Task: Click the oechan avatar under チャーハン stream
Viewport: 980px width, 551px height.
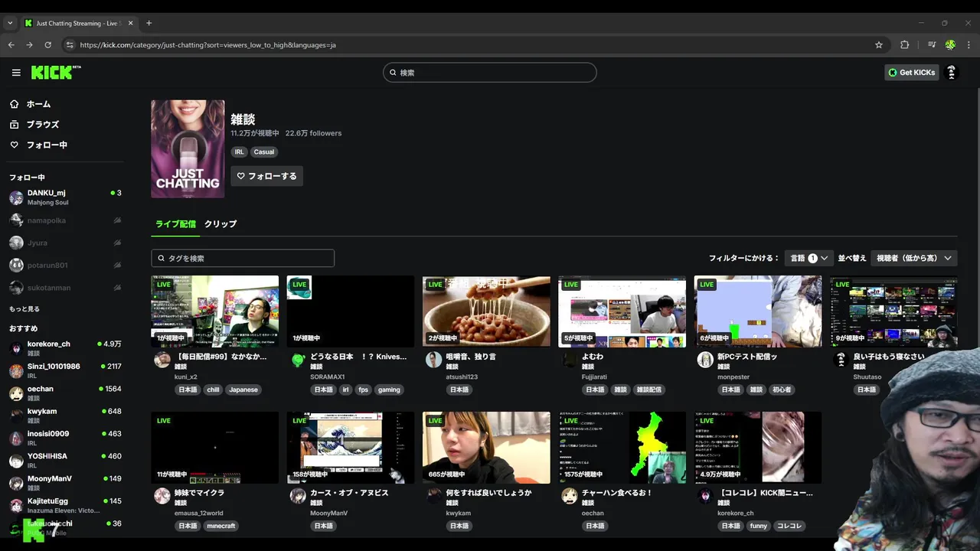Action: click(x=570, y=496)
